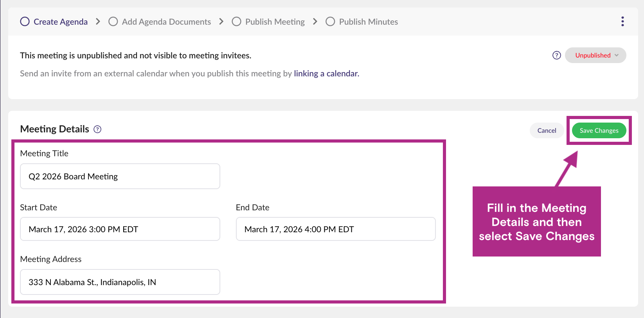The height and width of the screenshot is (318, 644).
Task: Open the End Date picker field
Action: (x=335, y=229)
